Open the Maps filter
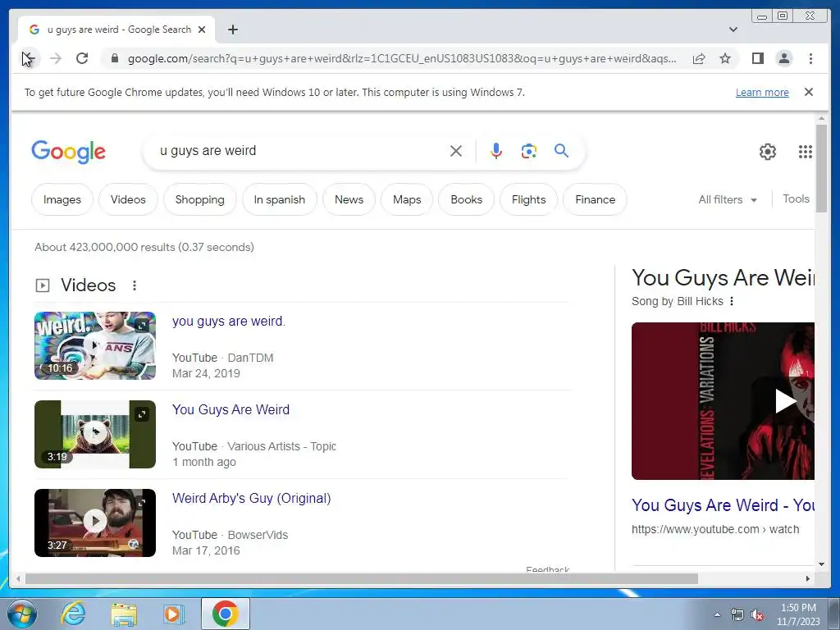The width and height of the screenshot is (840, 630). [407, 199]
